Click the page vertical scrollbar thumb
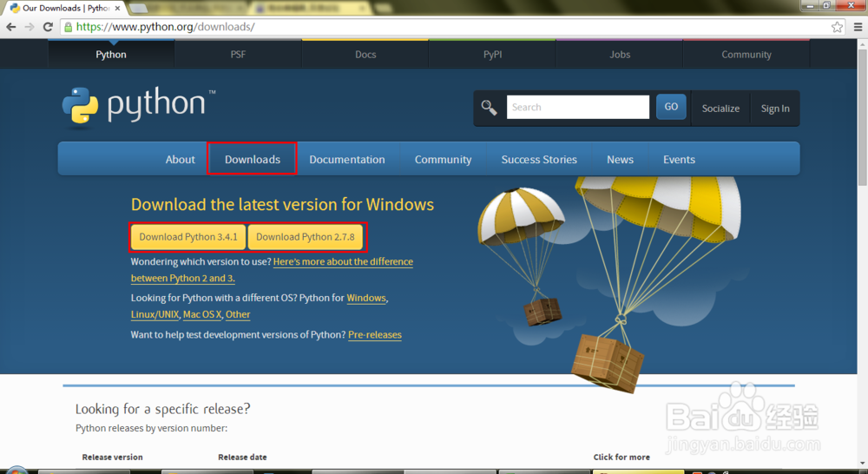868x474 pixels. (x=862, y=117)
